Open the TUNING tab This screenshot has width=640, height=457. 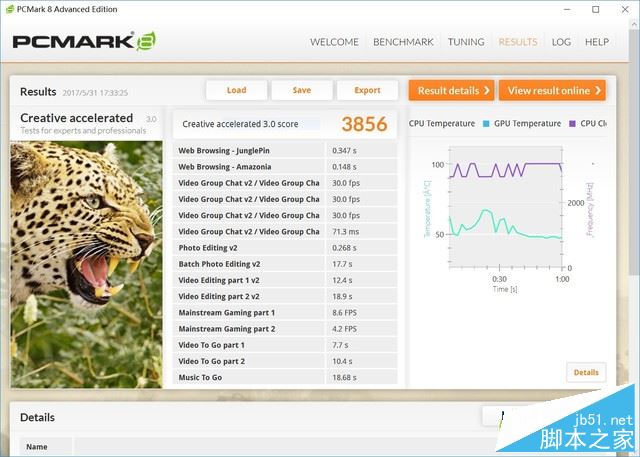466,42
